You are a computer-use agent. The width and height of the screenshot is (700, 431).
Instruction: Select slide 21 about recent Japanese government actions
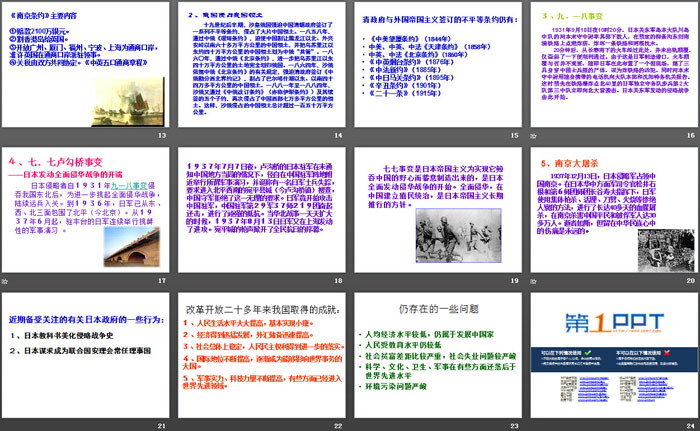click(85, 355)
